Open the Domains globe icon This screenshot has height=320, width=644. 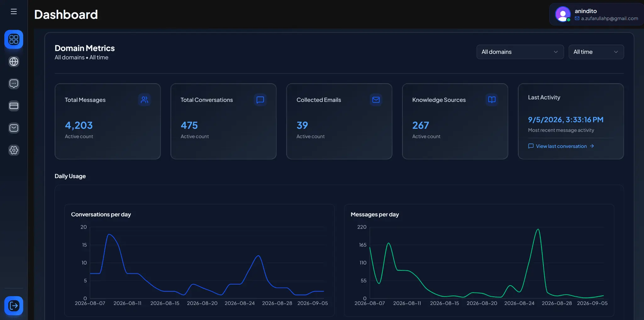[14, 62]
